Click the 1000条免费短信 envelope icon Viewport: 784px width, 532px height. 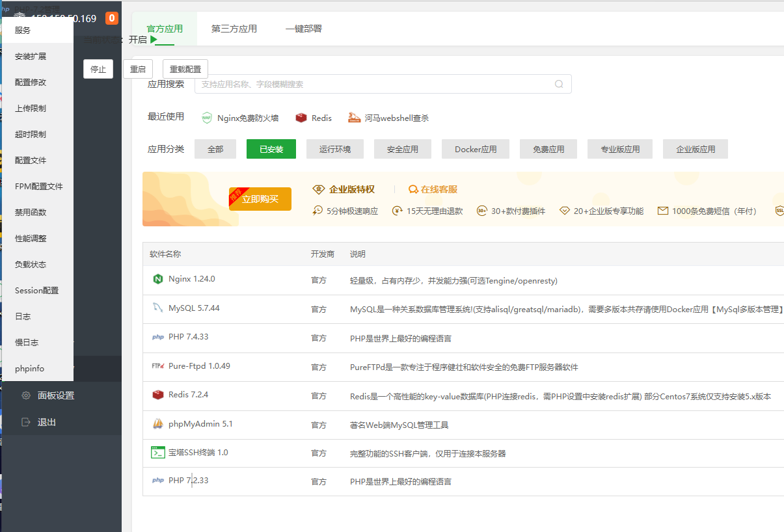663,211
